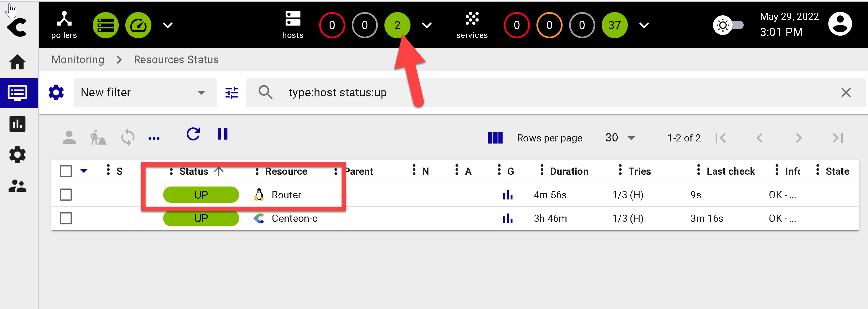The height and width of the screenshot is (309, 868).
Task: Change Rows per page dropdown value 30
Action: coord(620,138)
